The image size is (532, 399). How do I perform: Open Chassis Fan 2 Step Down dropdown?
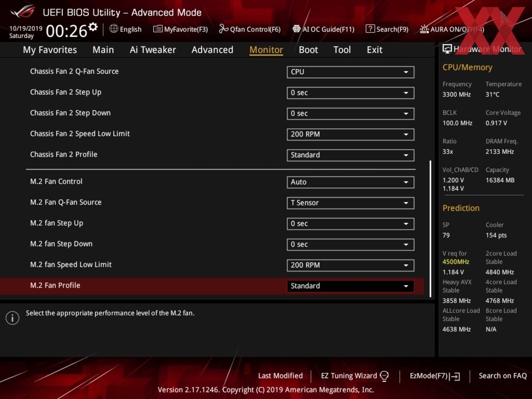(350, 113)
